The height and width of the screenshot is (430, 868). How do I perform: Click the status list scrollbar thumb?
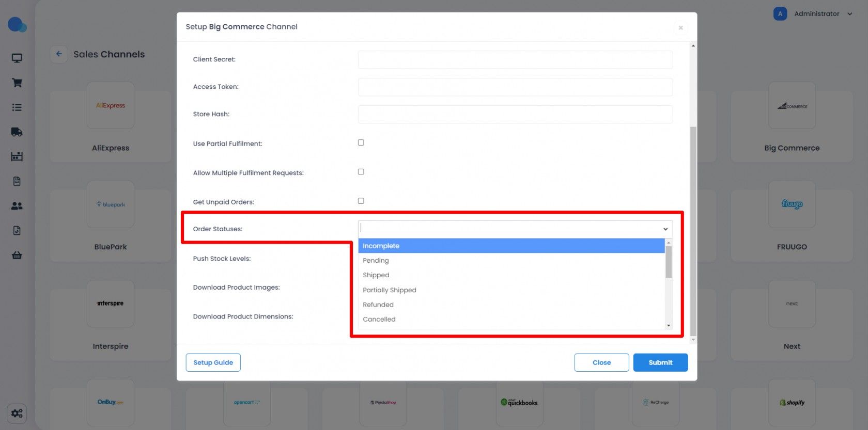669,262
